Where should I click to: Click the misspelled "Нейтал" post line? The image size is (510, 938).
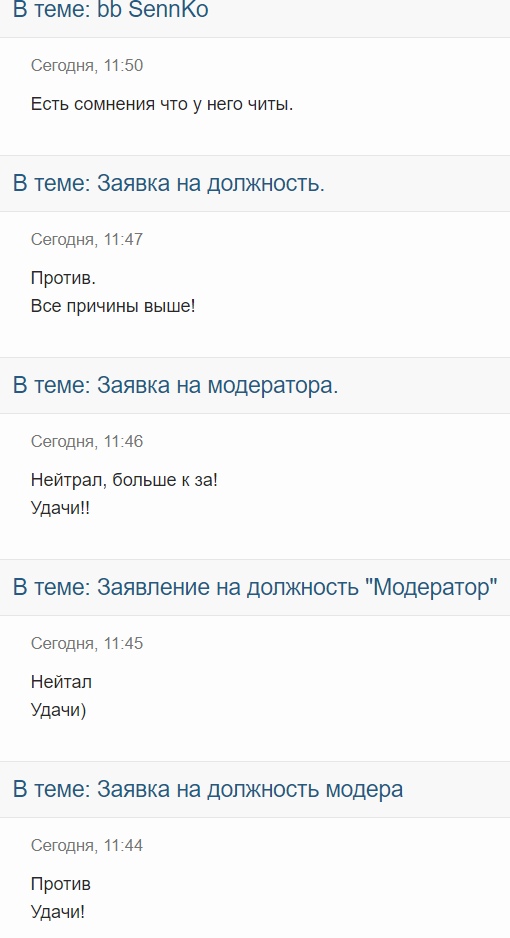click(61, 682)
